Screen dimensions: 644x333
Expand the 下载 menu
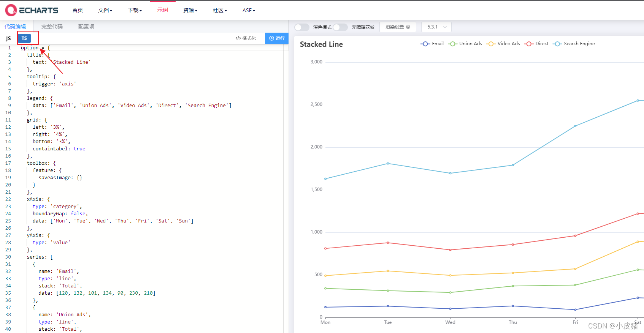(x=135, y=10)
